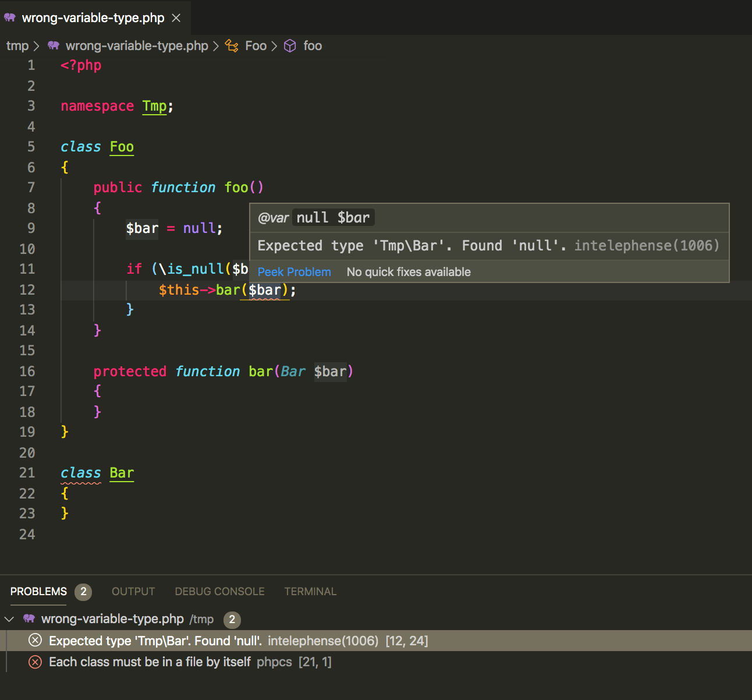Viewport: 752px width, 700px height.
Task: Click wrong-variable-type.php in the breadcrumbs
Action: (x=136, y=45)
